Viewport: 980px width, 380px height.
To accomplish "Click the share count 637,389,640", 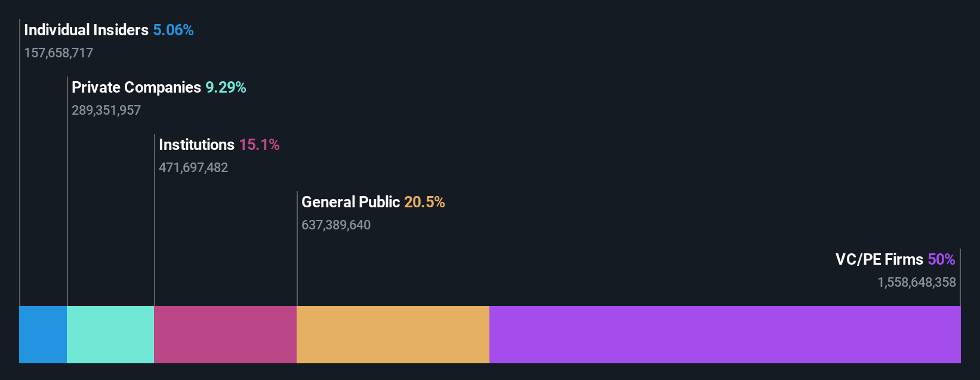I will [x=336, y=225].
